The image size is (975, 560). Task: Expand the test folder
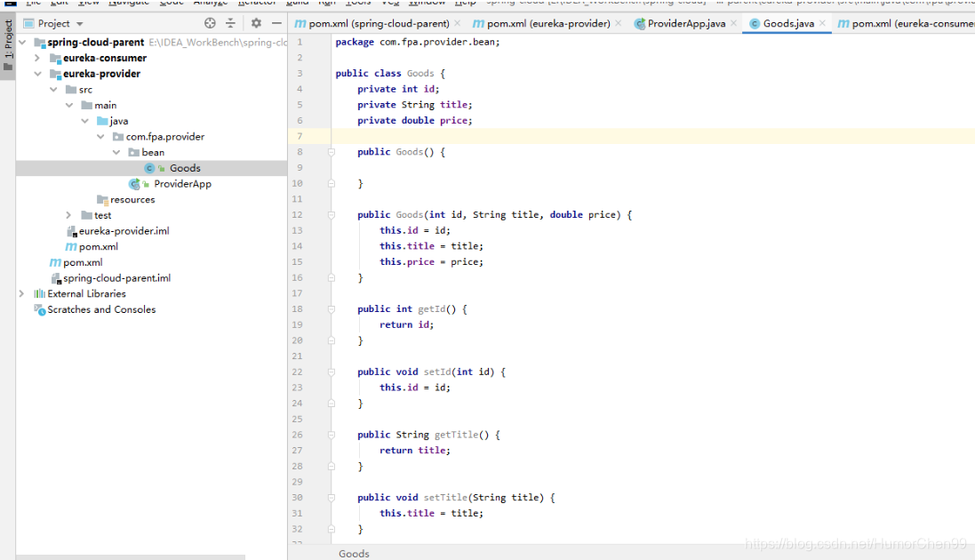pyautogui.click(x=69, y=215)
